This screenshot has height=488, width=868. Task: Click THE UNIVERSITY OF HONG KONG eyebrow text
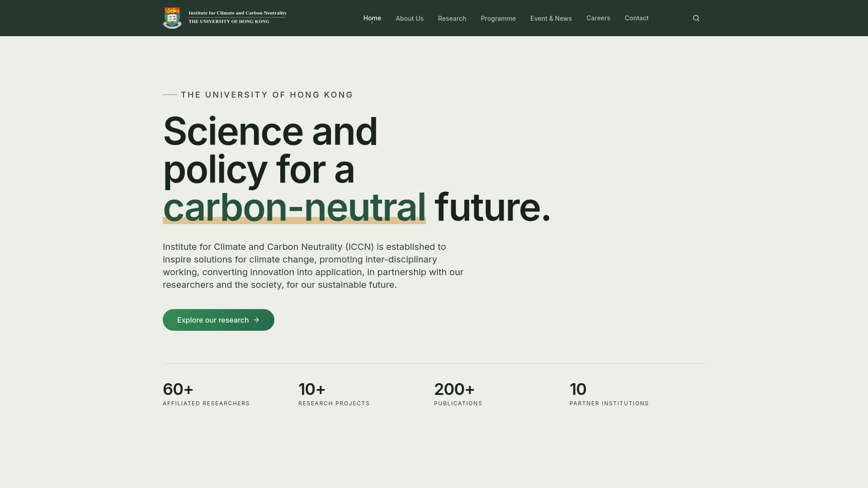[x=267, y=95]
